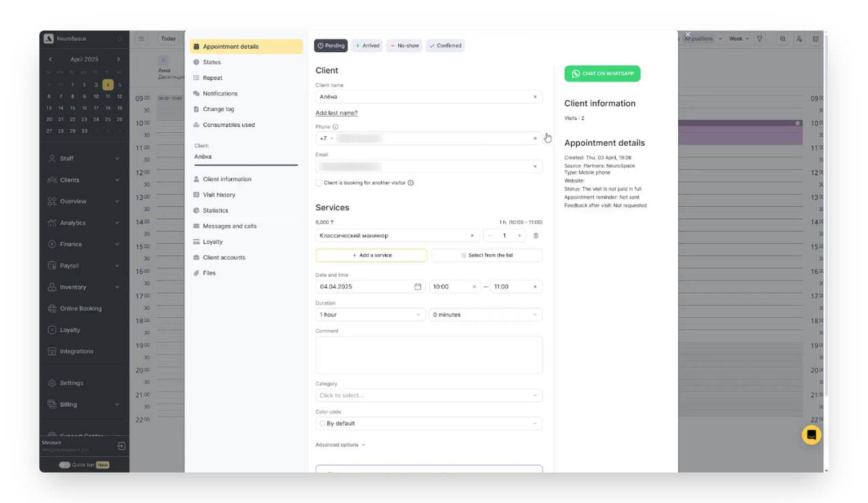The width and height of the screenshot is (868, 503).
Task: Set status to Arrived
Action: click(367, 46)
